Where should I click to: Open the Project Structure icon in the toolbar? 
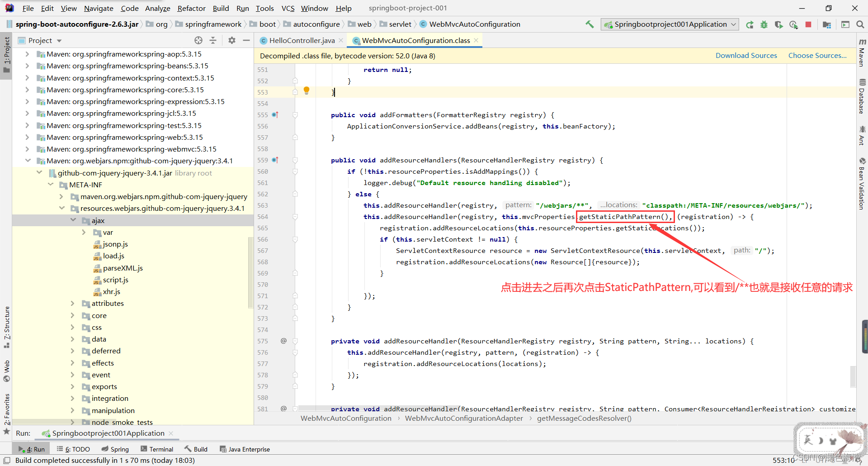(827, 24)
